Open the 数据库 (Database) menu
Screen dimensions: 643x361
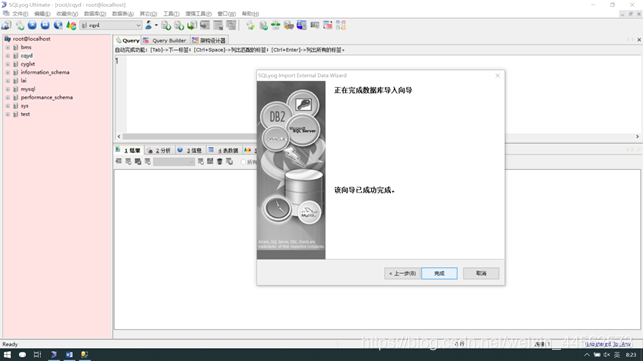[95, 14]
